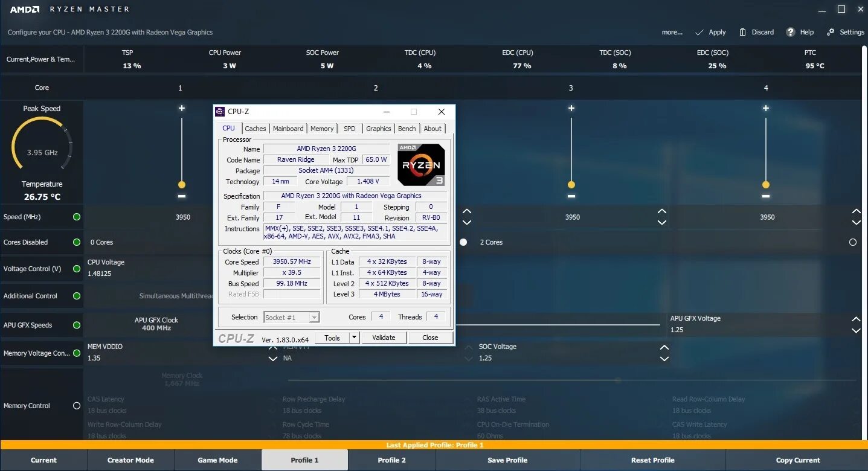
Task: Decrease Core 4 speed with down chevron
Action: coord(857,222)
